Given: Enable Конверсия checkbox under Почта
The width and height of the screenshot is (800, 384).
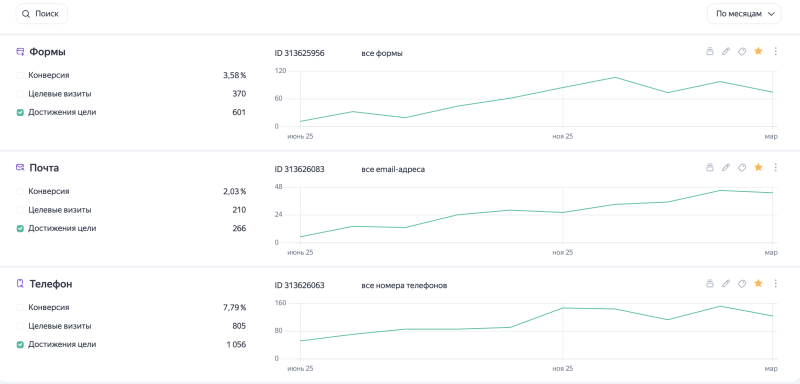Looking at the screenshot, I should [x=20, y=191].
